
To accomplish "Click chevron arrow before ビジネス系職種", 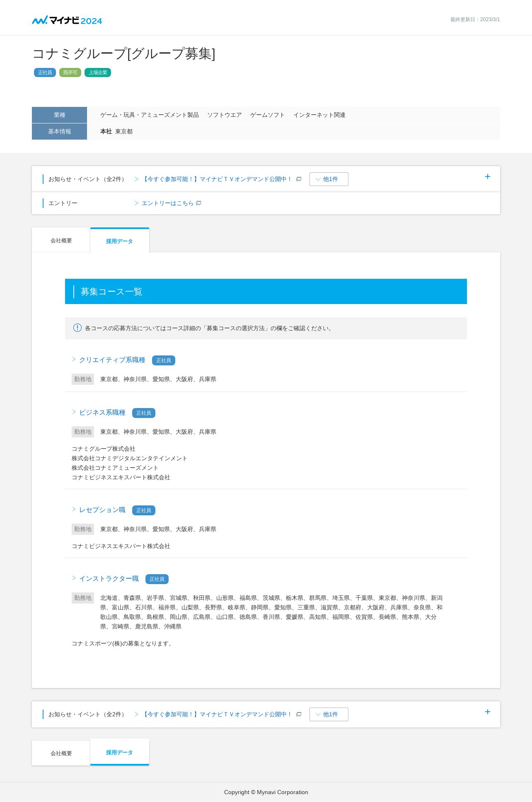I will tap(74, 412).
